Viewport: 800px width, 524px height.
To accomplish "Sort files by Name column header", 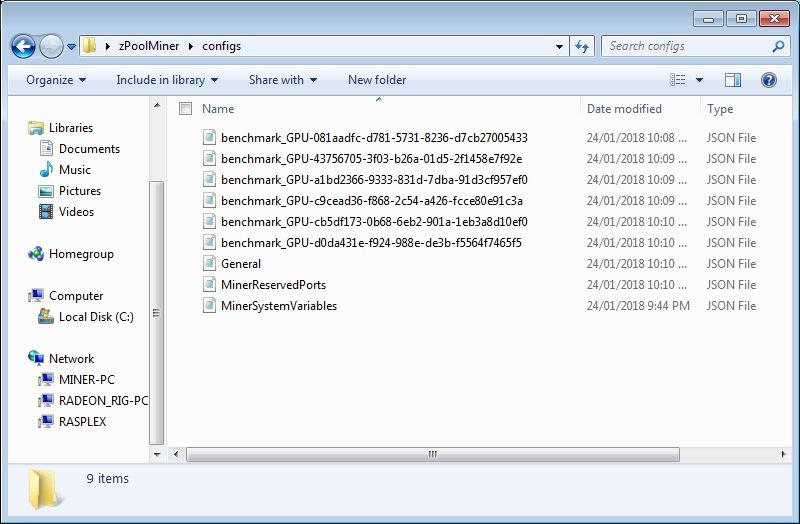I will pos(218,109).
